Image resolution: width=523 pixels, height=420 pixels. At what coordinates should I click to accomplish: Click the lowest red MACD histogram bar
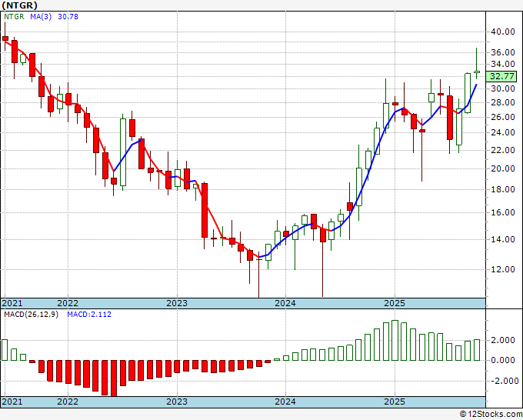click(114, 378)
